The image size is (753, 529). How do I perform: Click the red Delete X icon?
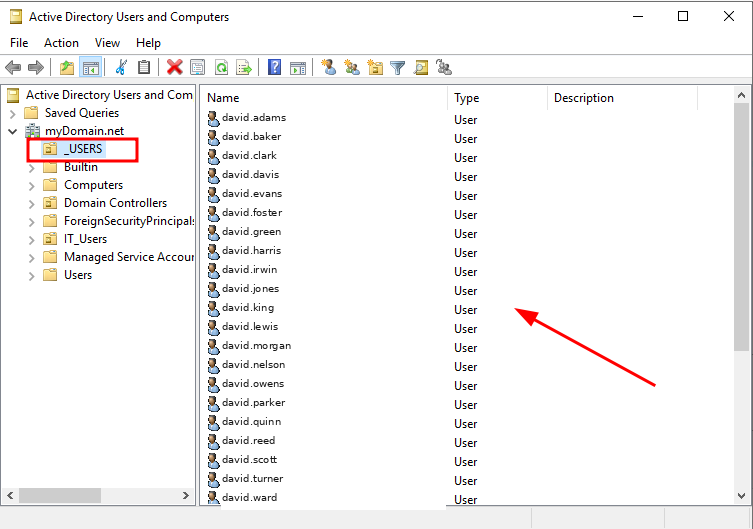click(x=174, y=68)
